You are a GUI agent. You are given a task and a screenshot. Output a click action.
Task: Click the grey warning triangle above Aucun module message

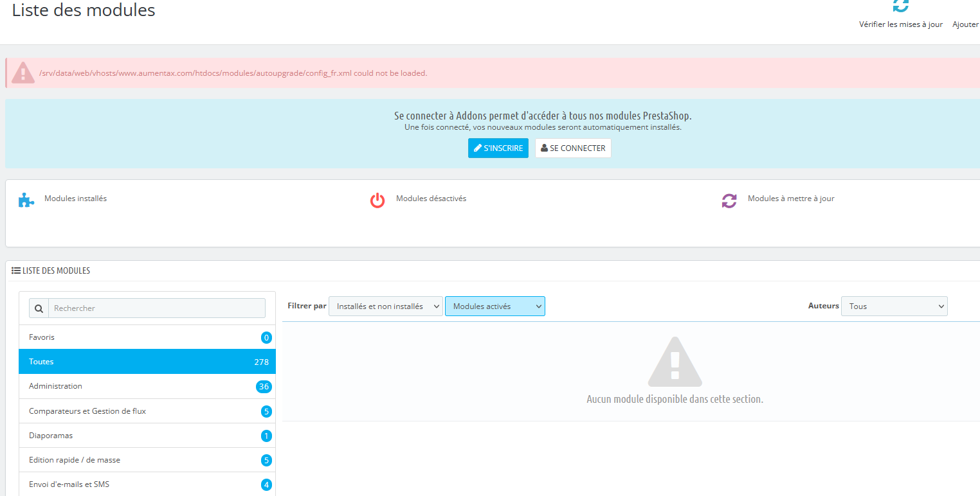pos(675,361)
